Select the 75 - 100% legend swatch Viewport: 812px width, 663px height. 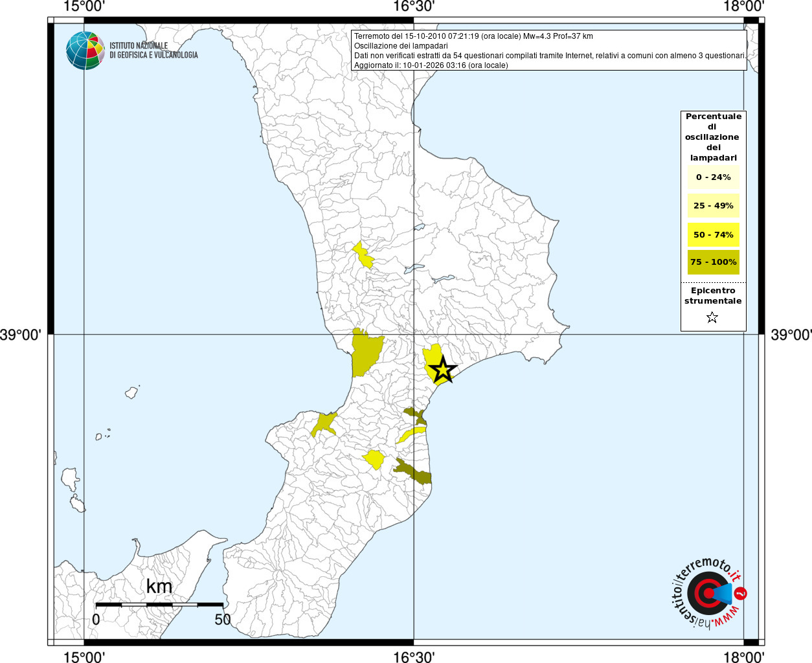pos(713,262)
